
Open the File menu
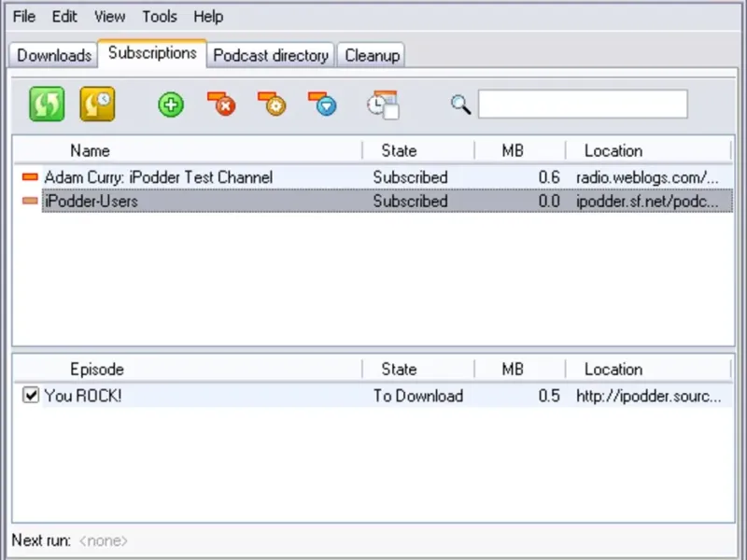click(24, 17)
